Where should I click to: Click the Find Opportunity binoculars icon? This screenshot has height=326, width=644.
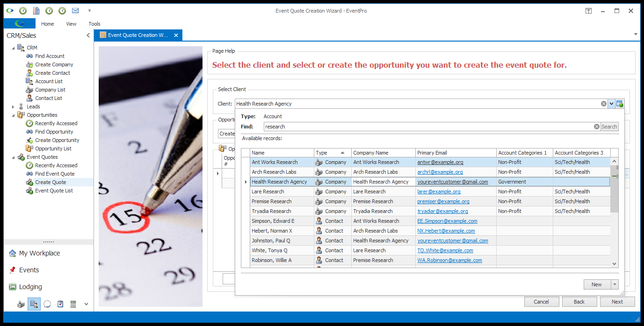point(29,132)
